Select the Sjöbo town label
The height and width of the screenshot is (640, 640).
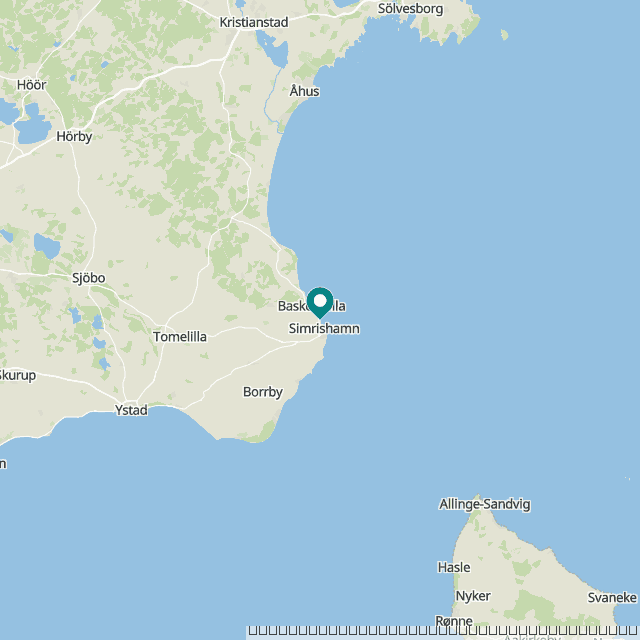click(x=89, y=278)
